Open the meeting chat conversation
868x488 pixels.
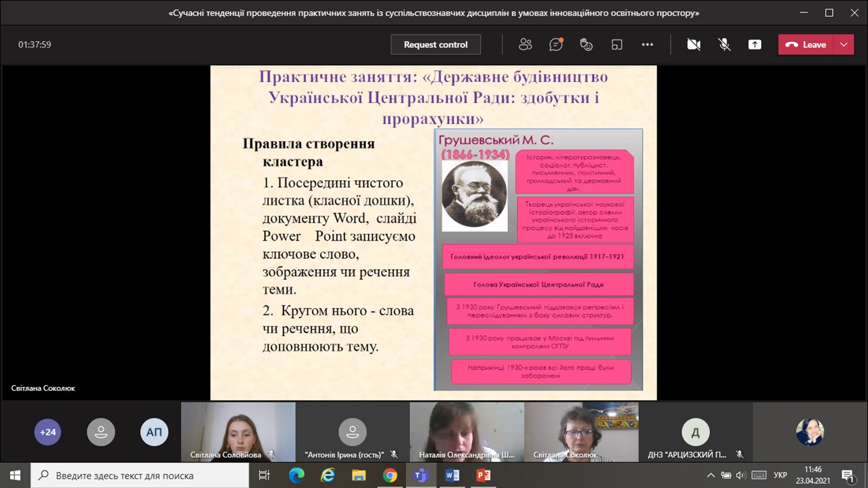pyautogui.click(x=556, y=45)
